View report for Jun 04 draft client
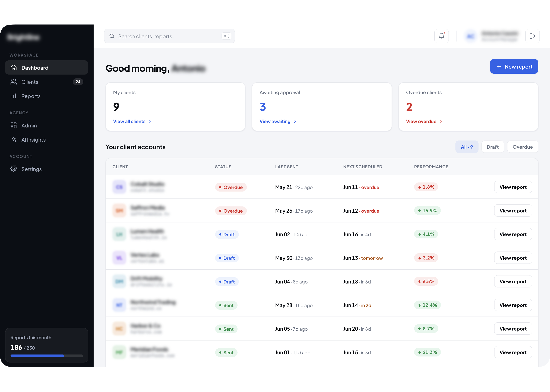Viewport: 550px width, 392px height. (x=513, y=281)
